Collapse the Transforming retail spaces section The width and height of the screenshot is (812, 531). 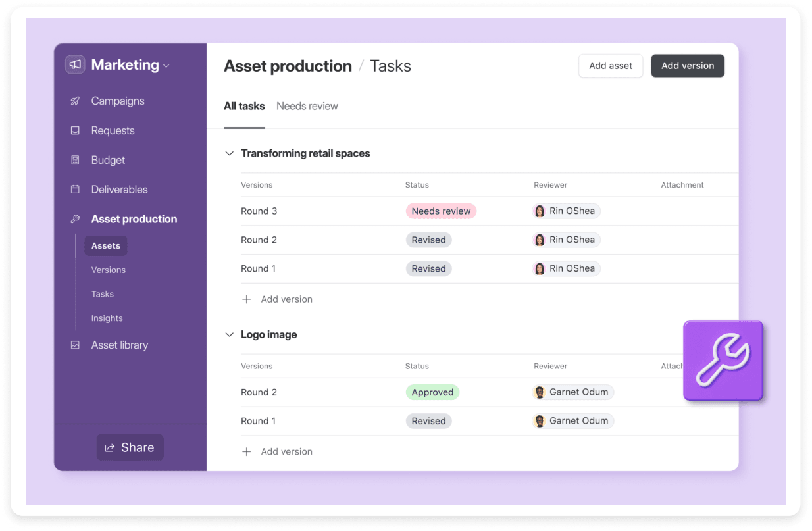[229, 153]
